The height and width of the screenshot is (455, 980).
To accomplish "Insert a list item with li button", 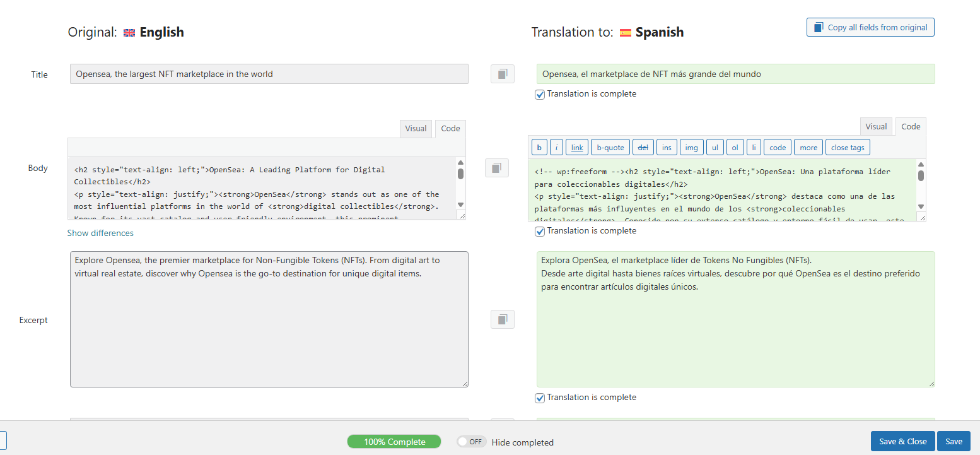I will coord(754,147).
